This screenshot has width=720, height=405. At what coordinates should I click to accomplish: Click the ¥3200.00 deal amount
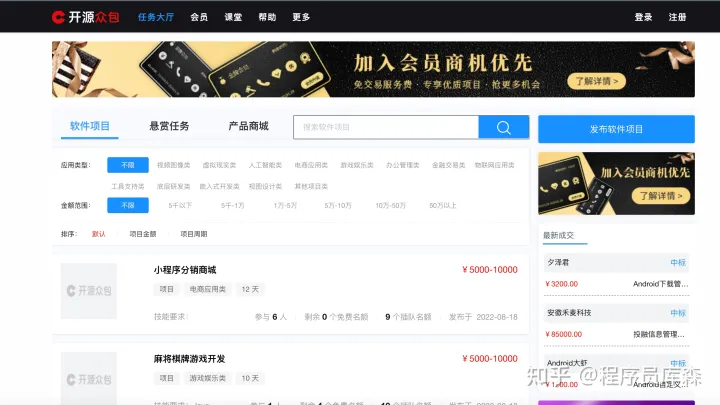[x=561, y=284]
